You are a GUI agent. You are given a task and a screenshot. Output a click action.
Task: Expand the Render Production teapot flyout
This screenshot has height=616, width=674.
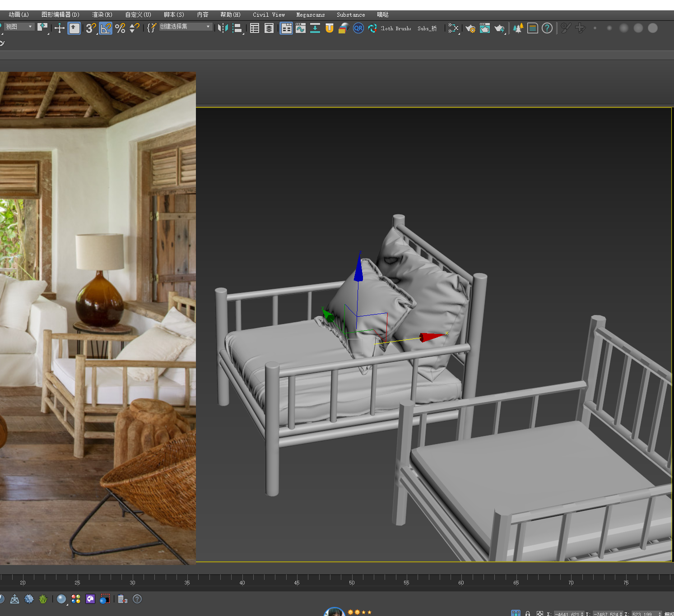500,29
